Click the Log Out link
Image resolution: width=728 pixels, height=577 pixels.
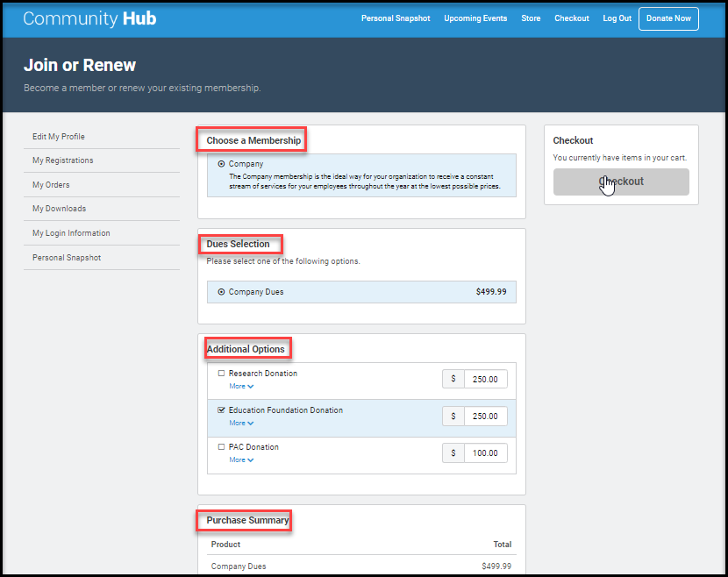coord(617,18)
